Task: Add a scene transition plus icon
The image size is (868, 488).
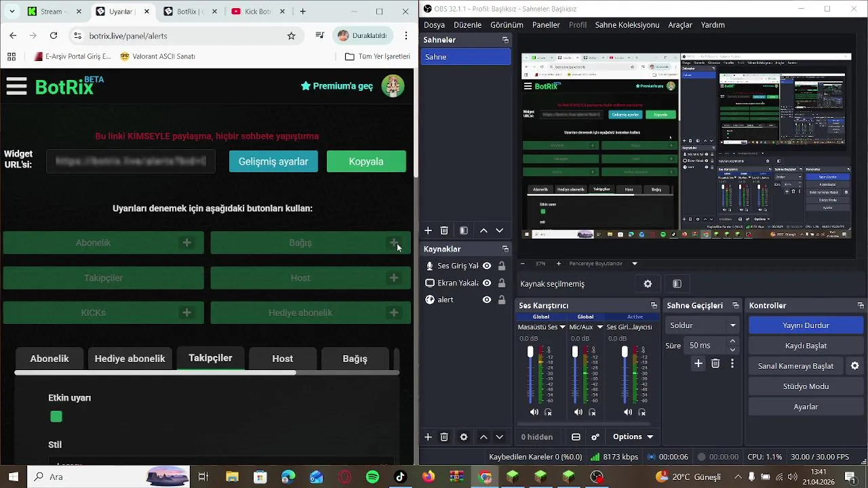Action: (698, 364)
